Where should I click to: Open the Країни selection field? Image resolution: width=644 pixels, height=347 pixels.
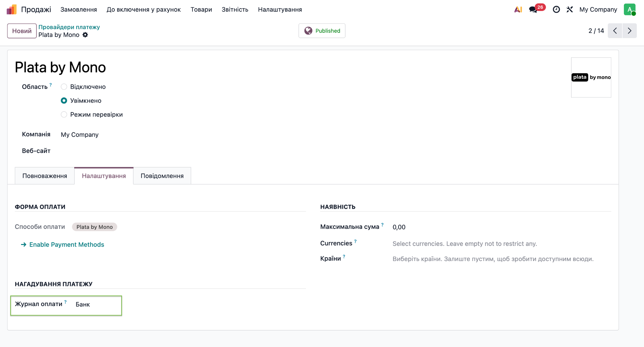click(502, 259)
